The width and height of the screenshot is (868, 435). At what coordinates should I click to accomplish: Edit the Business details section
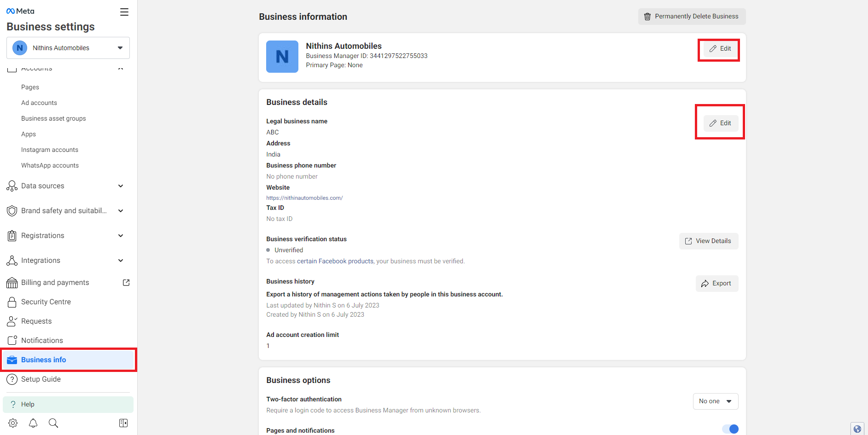pos(720,123)
